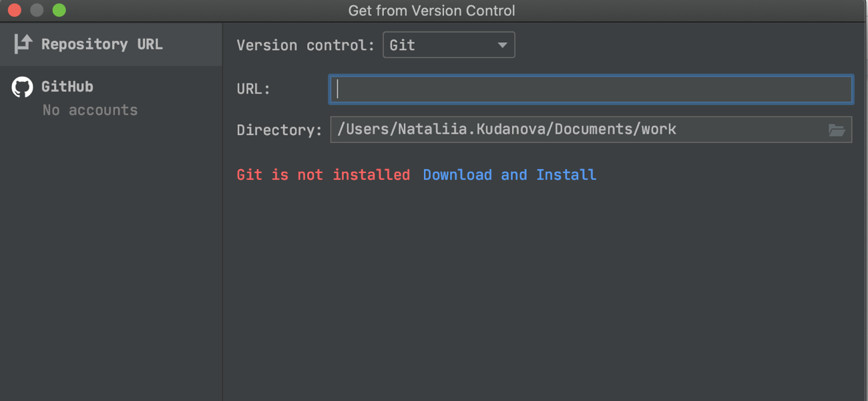
Task: Open the Version control Git dropdown
Action: (449, 45)
